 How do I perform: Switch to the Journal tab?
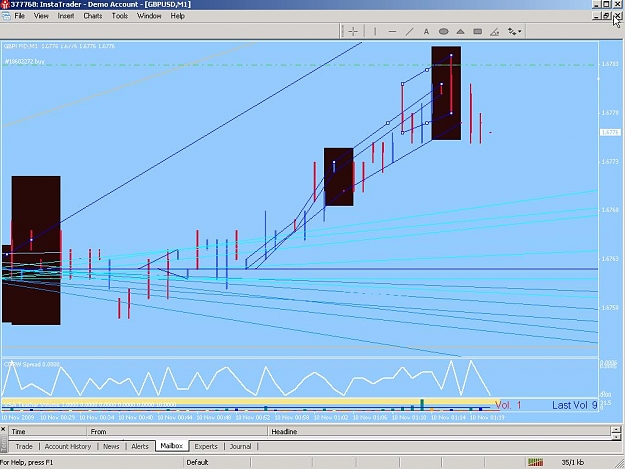point(240,446)
